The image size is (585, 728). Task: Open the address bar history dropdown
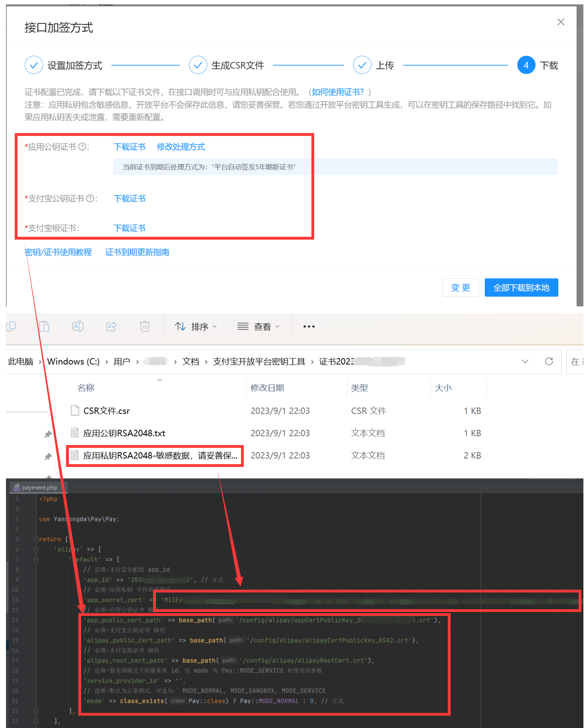click(x=525, y=361)
